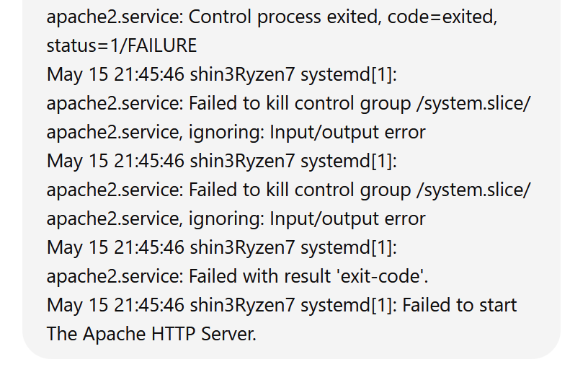
Task: Click the 'Failed to start' phrase
Action: [x=460, y=305]
